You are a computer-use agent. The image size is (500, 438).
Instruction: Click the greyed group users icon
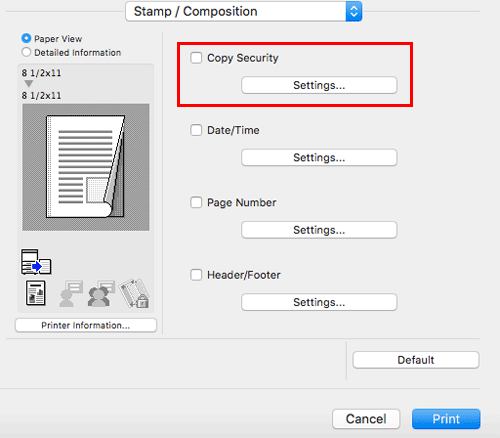(x=101, y=293)
